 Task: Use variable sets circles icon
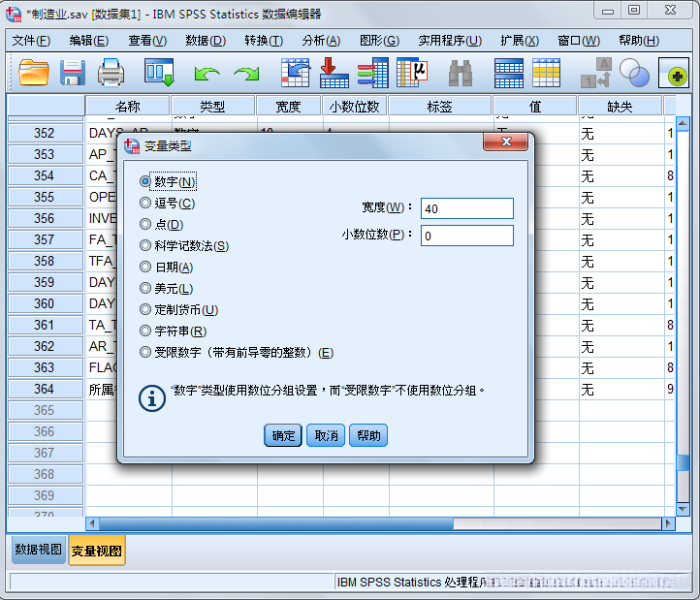coord(634,73)
